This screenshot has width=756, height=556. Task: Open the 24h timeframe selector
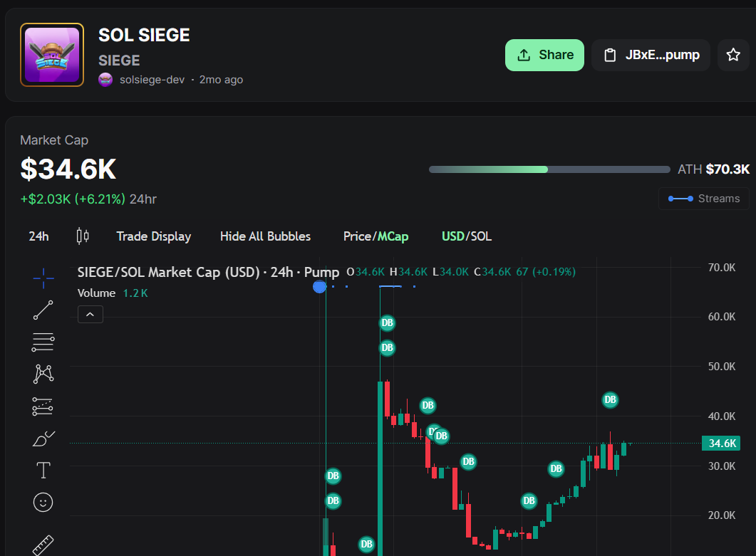[x=38, y=236]
